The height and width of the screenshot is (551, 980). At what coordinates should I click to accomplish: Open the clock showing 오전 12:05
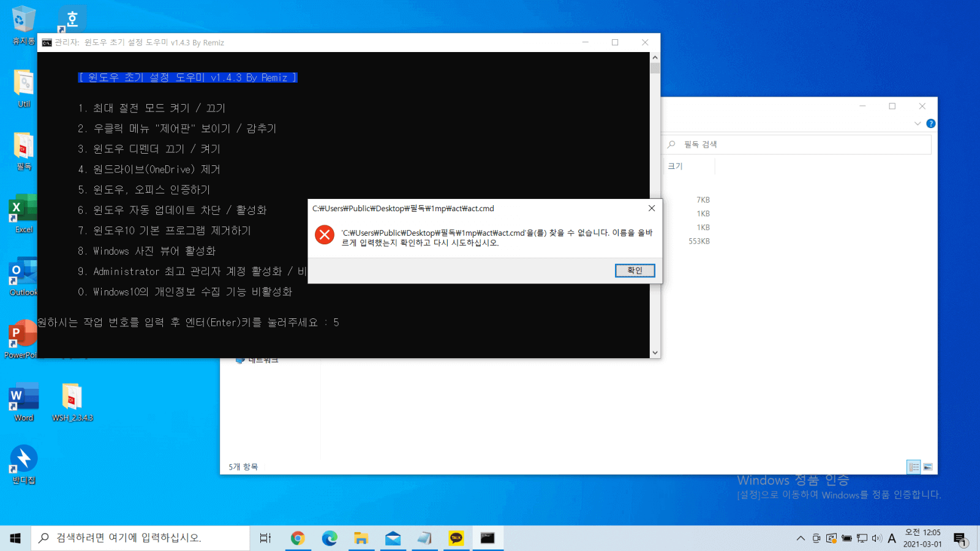pyautogui.click(x=922, y=538)
